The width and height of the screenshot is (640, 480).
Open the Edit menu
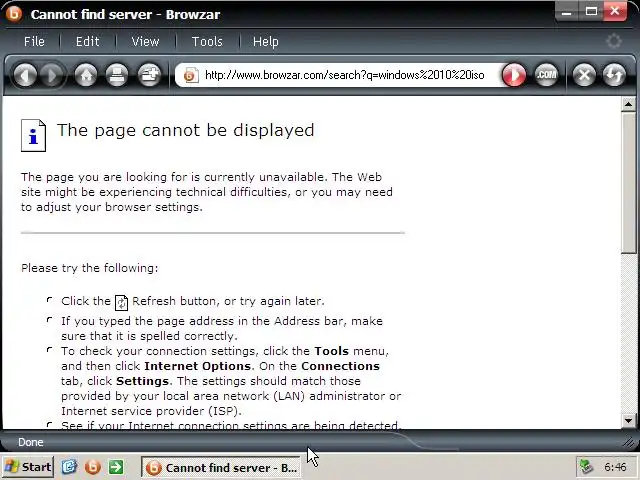pos(87,42)
